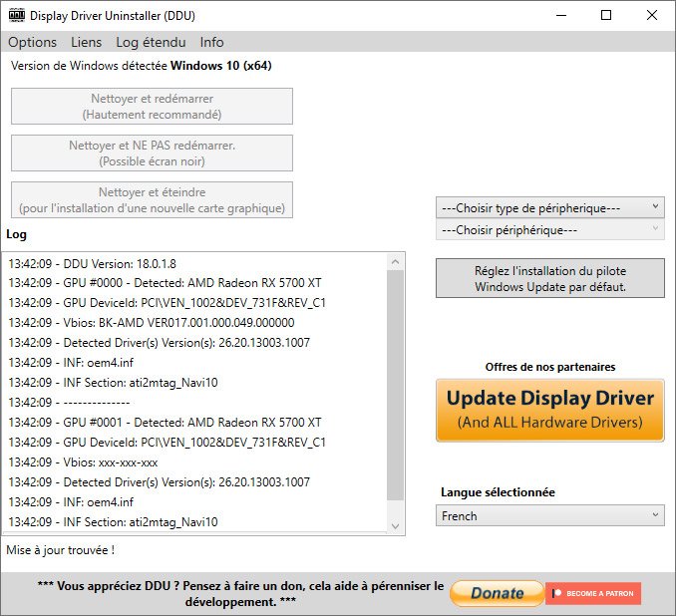
Task: Maximize the DDU window
Action: click(x=606, y=16)
